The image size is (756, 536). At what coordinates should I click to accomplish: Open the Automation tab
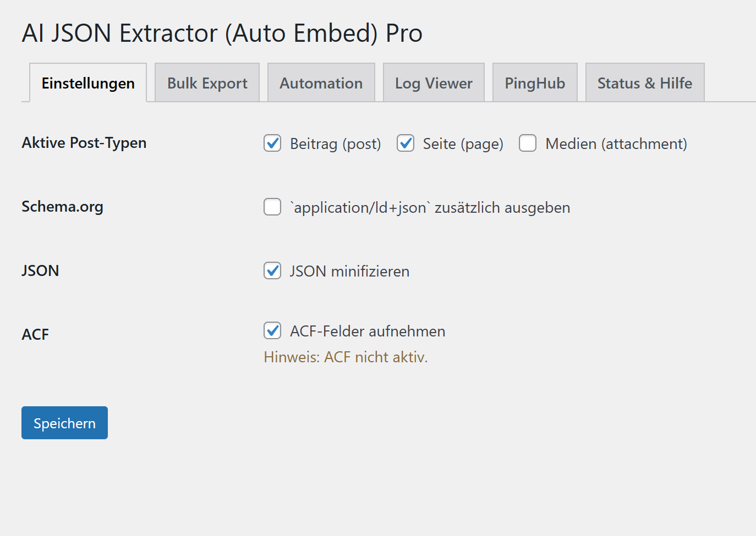(321, 82)
